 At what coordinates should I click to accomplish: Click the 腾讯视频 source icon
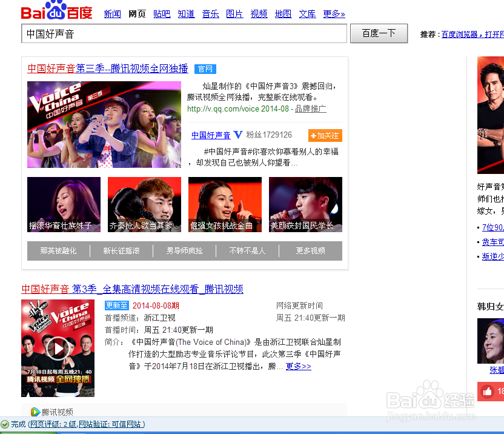tap(35, 412)
